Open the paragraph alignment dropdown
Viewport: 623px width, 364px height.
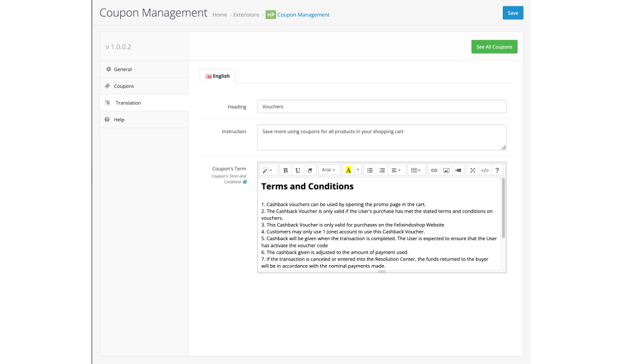pyautogui.click(x=397, y=170)
